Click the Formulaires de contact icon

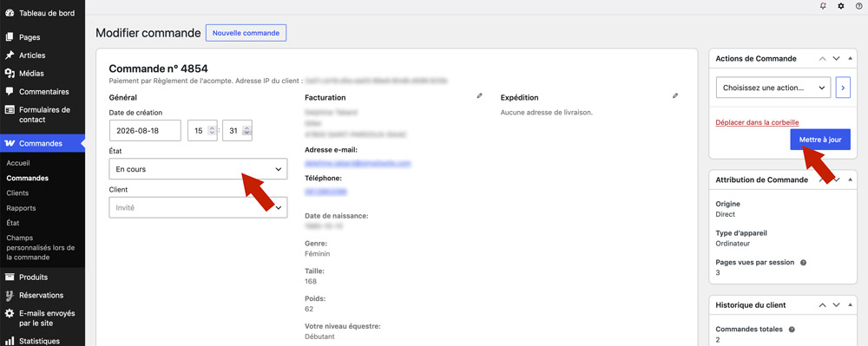[9, 110]
